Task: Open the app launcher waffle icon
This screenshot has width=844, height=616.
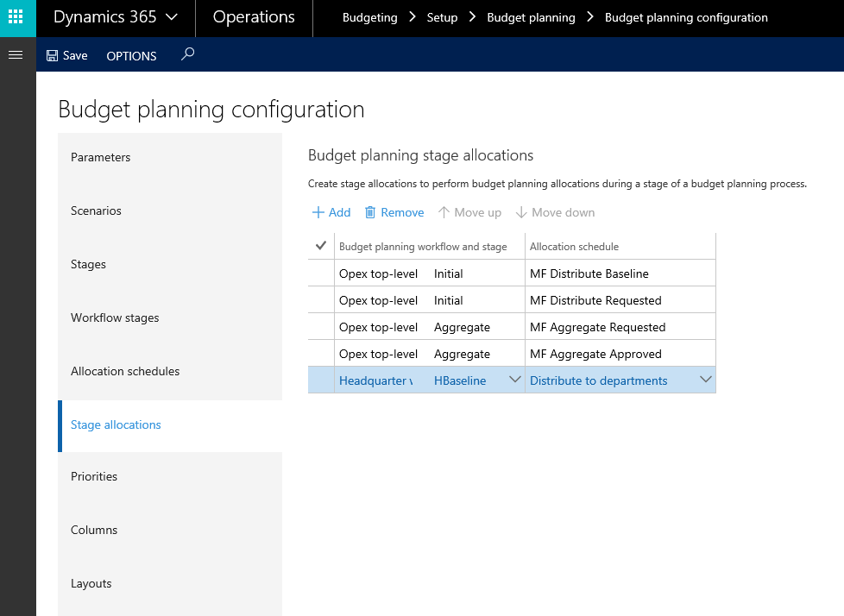Action: pos(17,17)
